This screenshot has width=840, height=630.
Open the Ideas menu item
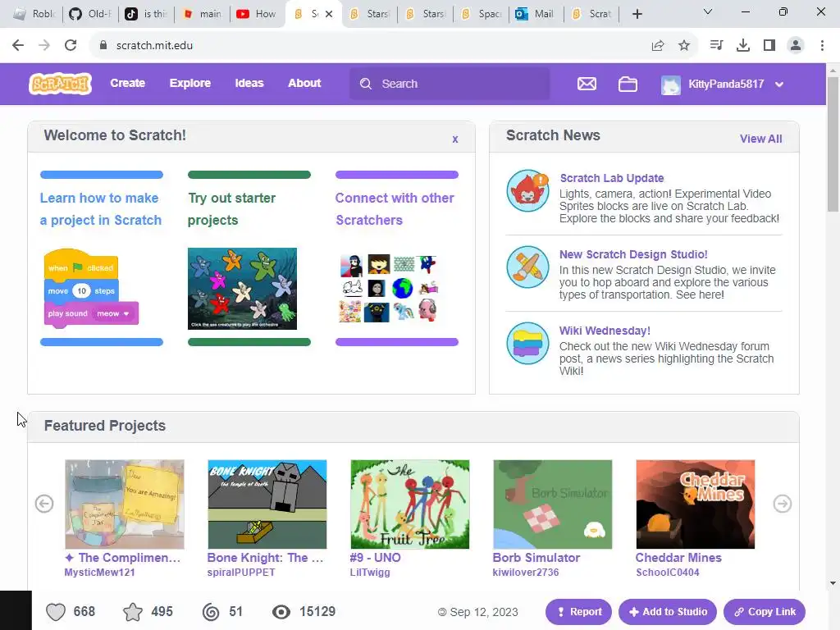(249, 83)
